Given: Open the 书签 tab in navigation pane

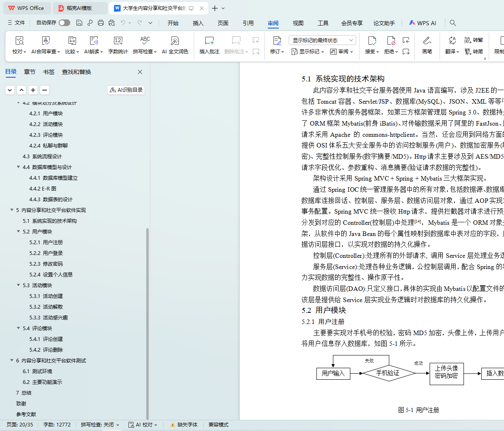Looking at the screenshot, I should point(49,72).
